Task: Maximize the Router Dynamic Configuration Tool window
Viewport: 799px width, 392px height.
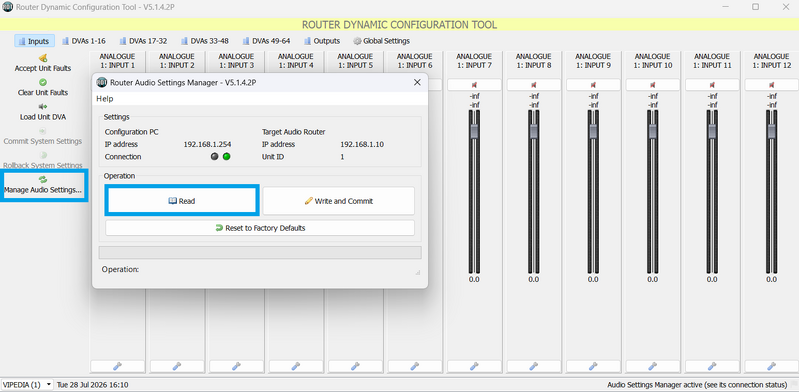Action: 756,7
